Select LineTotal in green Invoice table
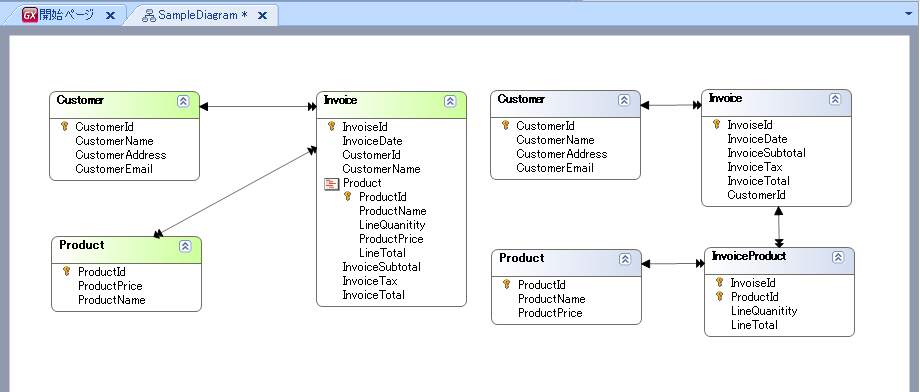This screenshot has height=392, width=920. click(382, 254)
